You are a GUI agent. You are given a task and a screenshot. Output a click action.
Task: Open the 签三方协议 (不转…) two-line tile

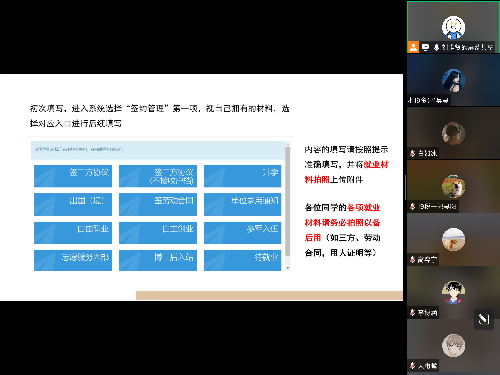[158, 176]
